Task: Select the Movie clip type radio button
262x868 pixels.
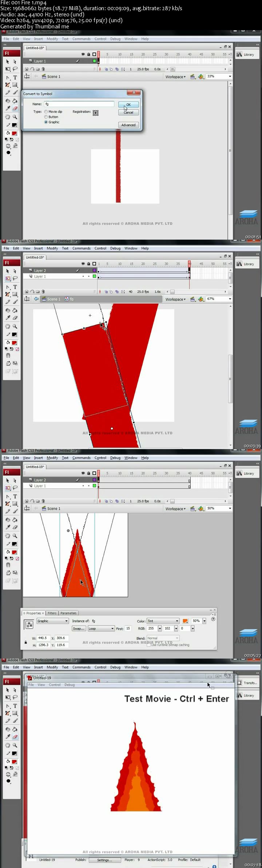Action: tap(46, 112)
